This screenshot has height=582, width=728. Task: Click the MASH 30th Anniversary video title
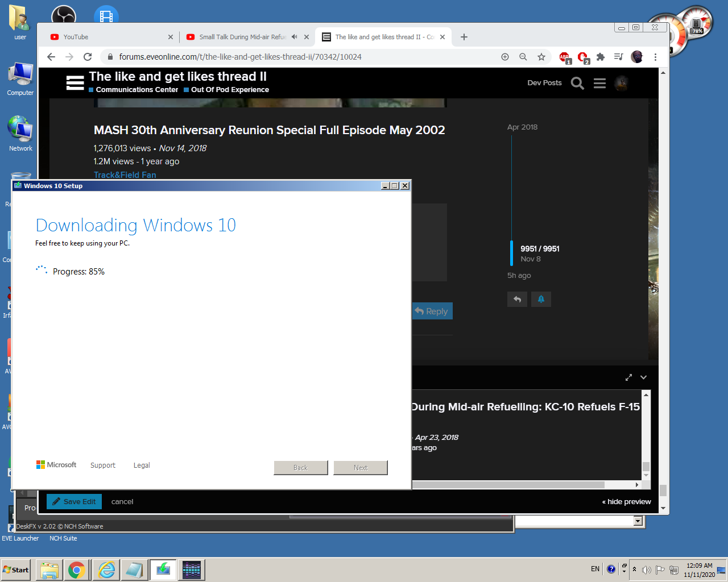pyautogui.click(x=269, y=130)
